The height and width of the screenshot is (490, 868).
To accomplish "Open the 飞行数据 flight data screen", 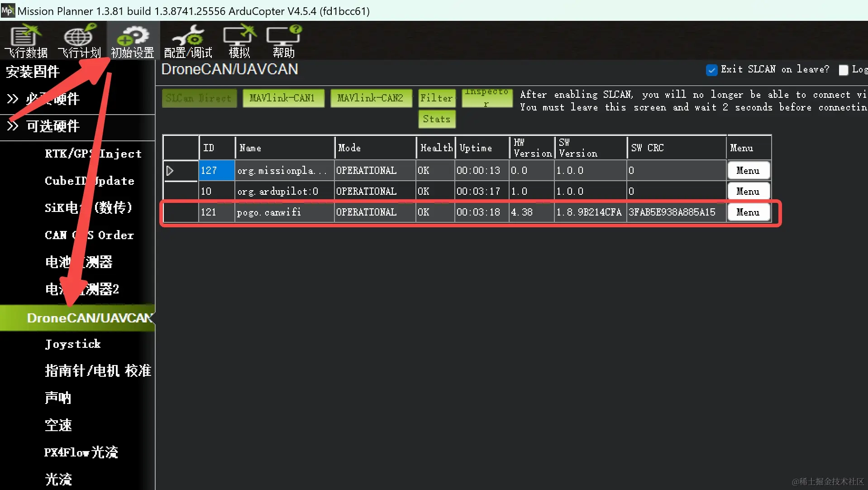I will (x=26, y=41).
